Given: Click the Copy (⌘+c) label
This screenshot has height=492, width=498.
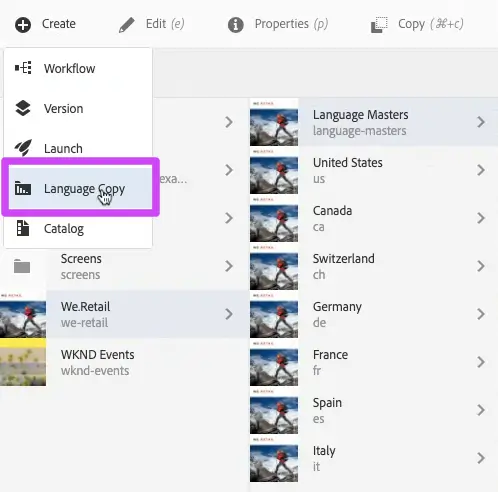Looking at the screenshot, I should coord(431,24).
